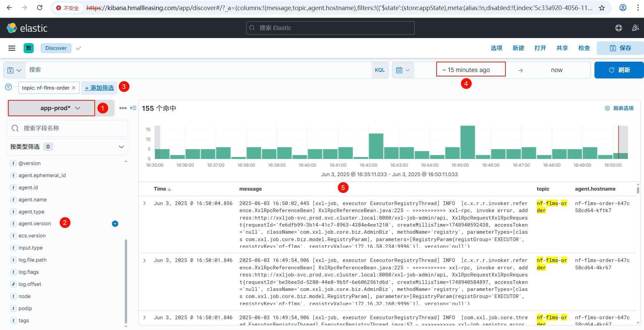Open the Share menu in top navigation
Screen dimensions: 644x330
pyautogui.click(x=562, y=48)
